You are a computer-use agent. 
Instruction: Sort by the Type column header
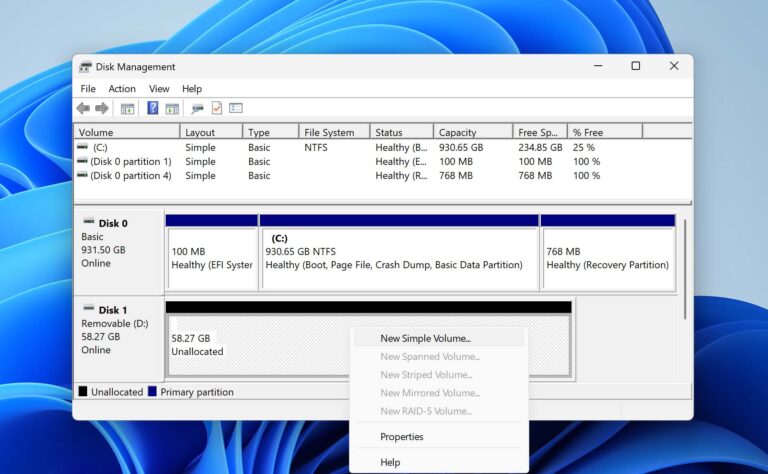[x=270, y=132]
